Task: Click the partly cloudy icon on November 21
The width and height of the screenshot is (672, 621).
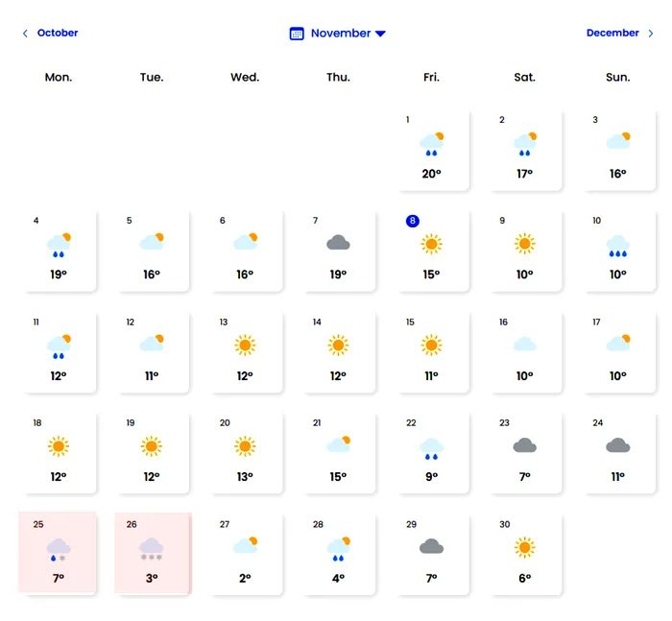Action: [x=338, y=444]
